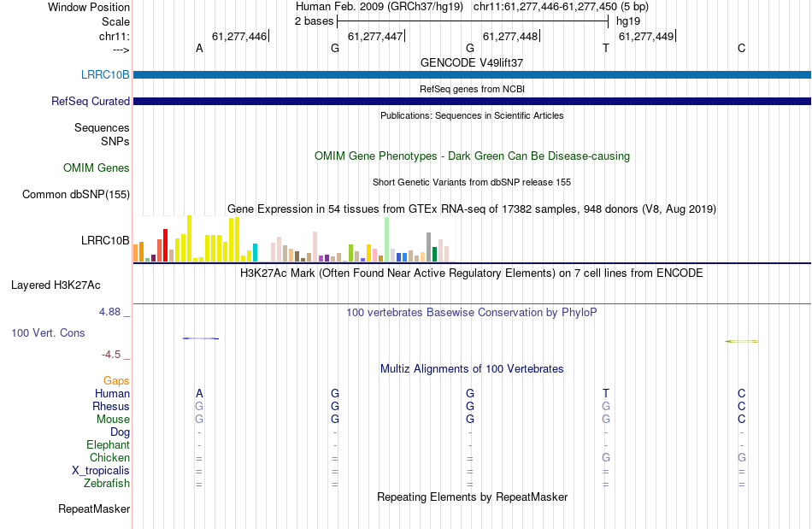Click the X_tropicalis species label
This screenshot has width=812, height=529.
pyautogui.click(x=101, y=471)
